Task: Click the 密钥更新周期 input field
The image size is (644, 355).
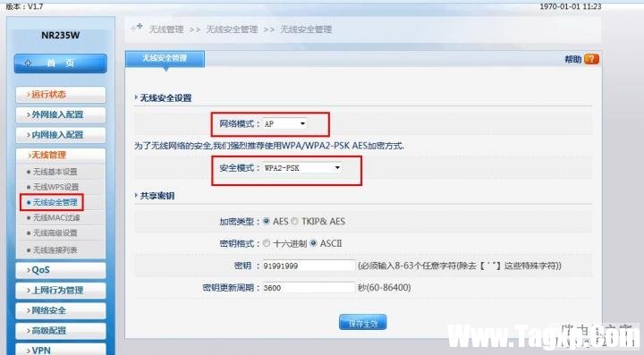Action: pos(309,288)
